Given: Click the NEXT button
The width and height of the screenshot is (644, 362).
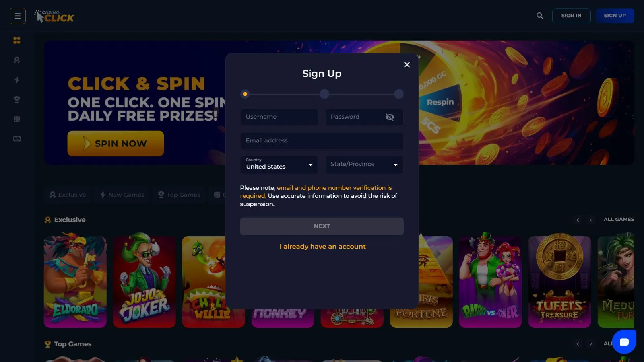Looking at the screenshot, I should 322,226.
